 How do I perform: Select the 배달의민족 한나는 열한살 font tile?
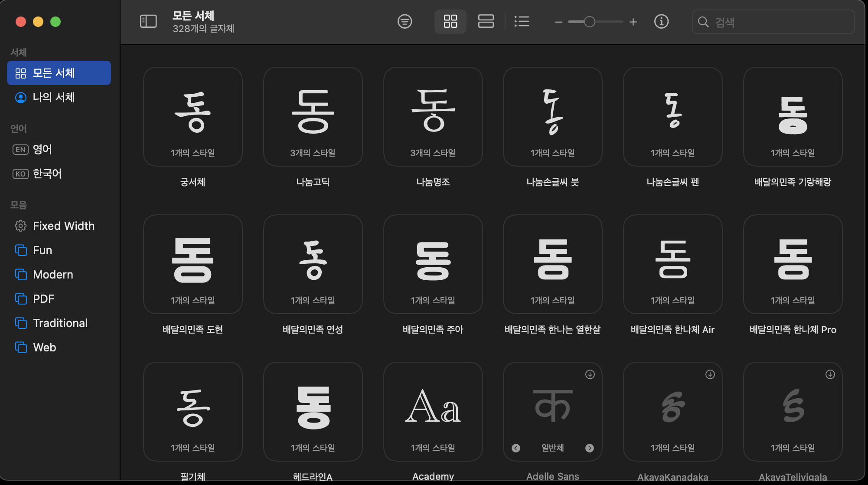pos(553,264)
